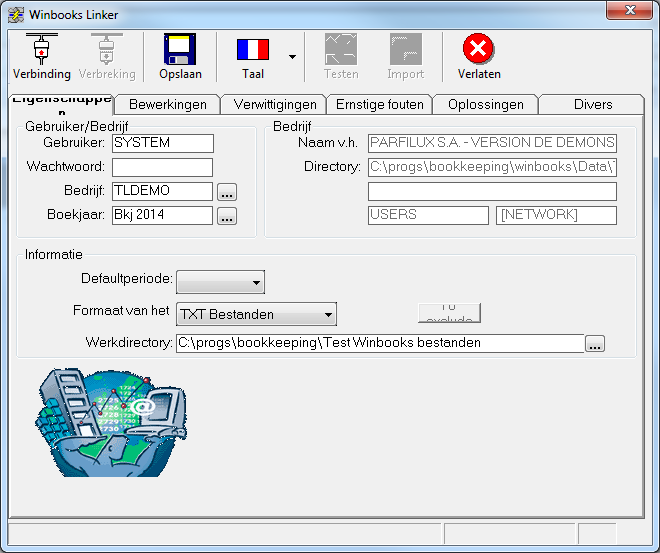This screenshot has width=660, height=553.
Task: Click the USERS field
Action: pyautogui.click(x=428, y=215)
